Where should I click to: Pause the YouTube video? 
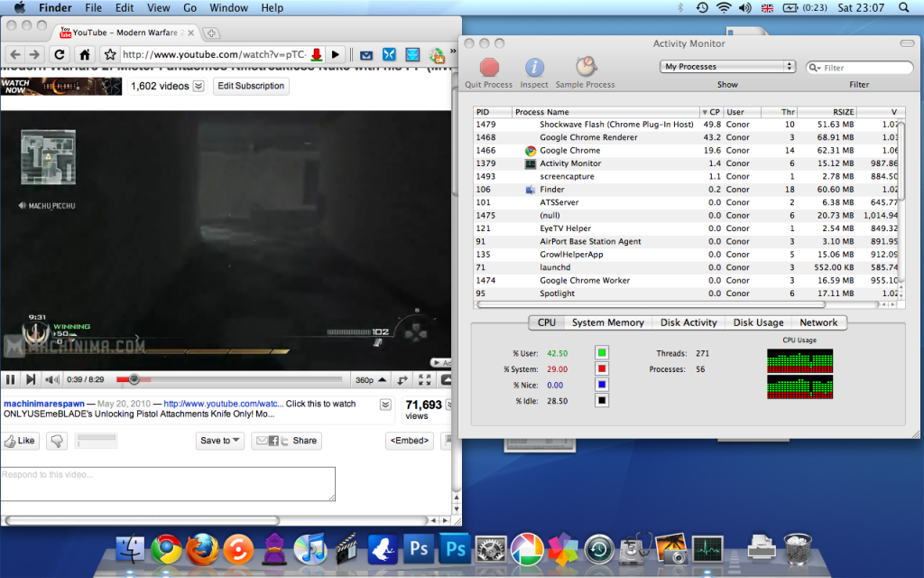(10, 380)
